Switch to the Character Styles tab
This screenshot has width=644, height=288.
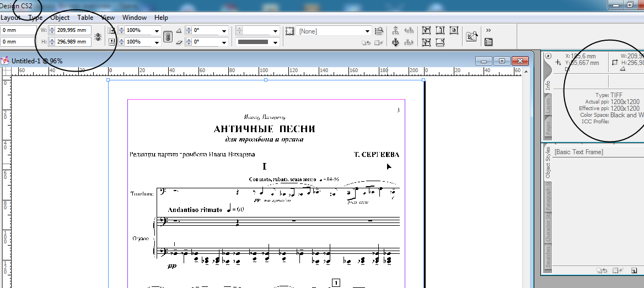(548, 227)
